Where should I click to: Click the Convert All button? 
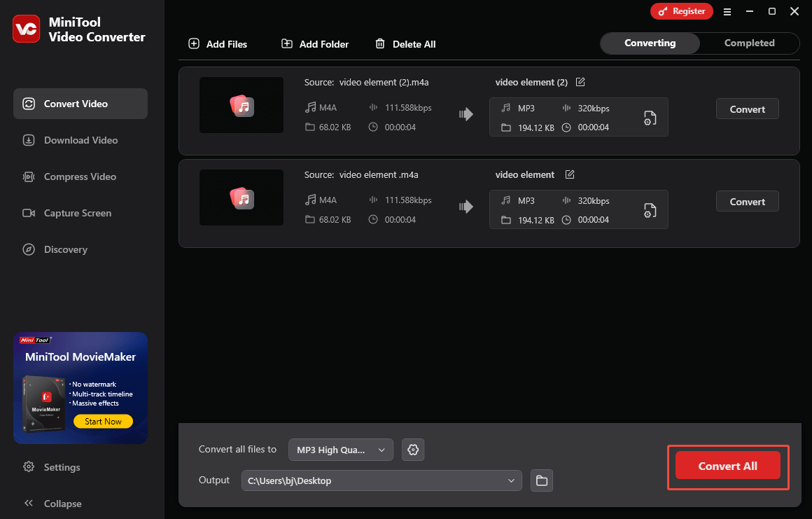pyautogui.click(x=727, y=466)
